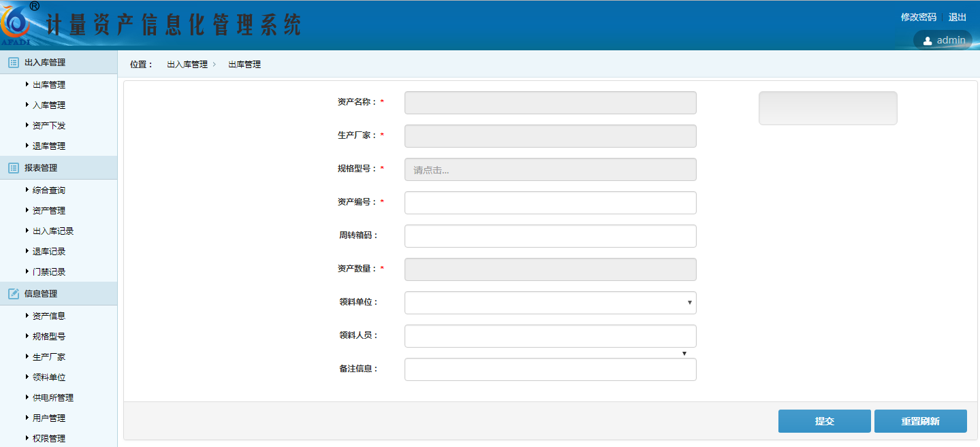The height and width of the screenshot is (447, 980).
Task: Click 出入库管理 in the breadcrumb
Action: click(187, 65)
